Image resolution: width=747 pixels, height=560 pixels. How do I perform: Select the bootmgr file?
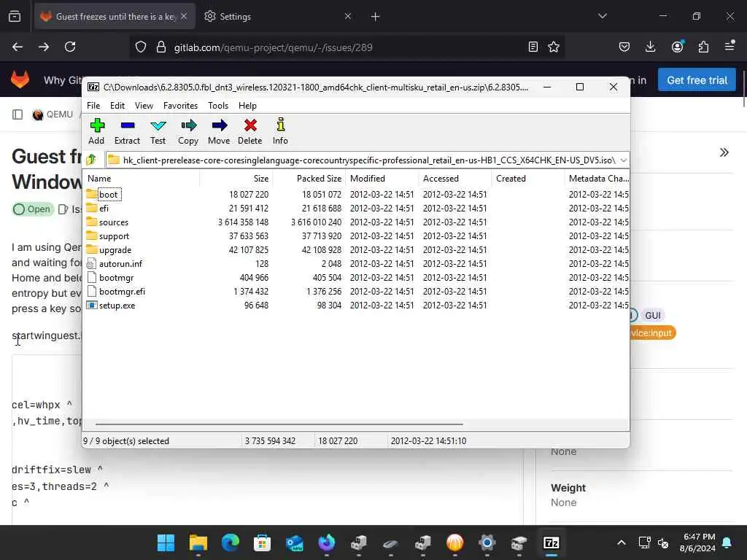click(x=116, y=277)
